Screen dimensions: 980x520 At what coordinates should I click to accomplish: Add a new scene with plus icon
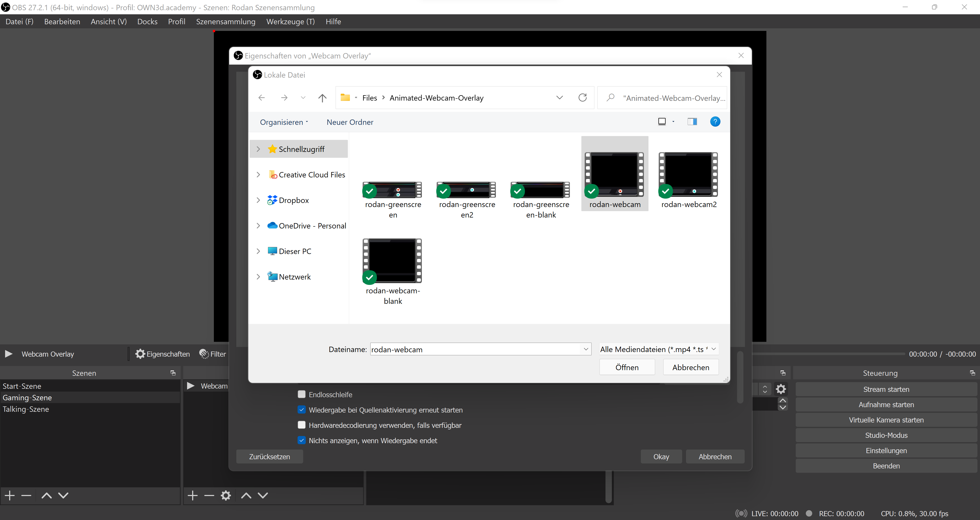pos(10,495)
